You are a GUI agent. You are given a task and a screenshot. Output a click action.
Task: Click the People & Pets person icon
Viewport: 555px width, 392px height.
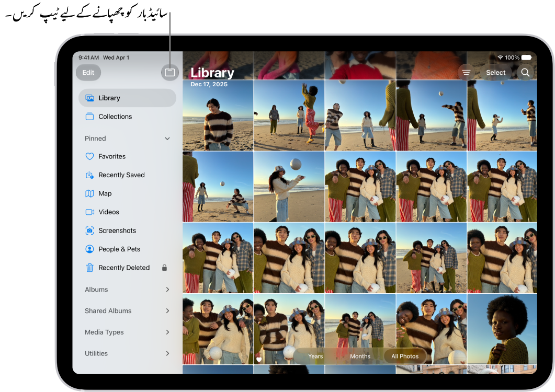tap(90, 249)
